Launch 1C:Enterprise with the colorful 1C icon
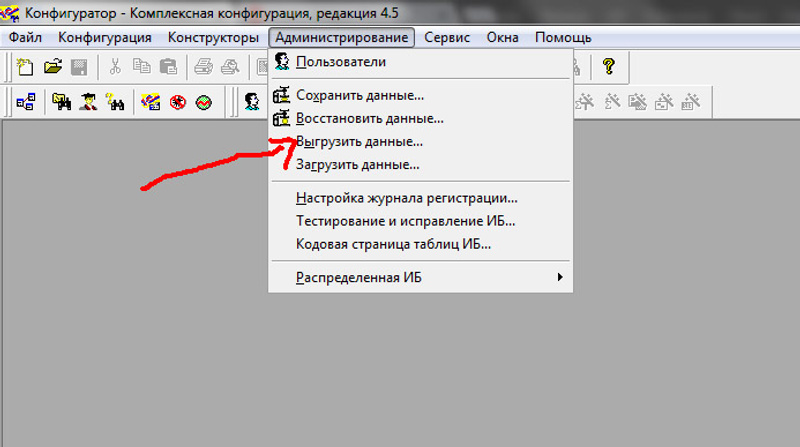 click(x=151, y=102)
